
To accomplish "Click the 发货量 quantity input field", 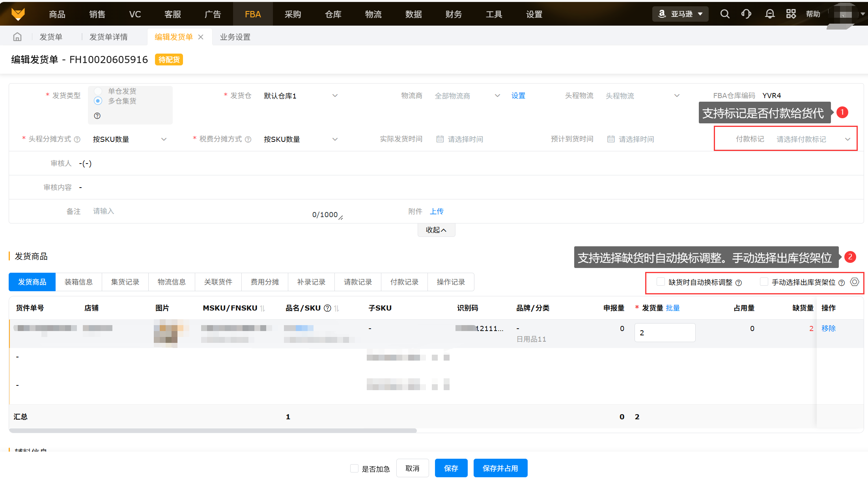I will click(665, 333).
